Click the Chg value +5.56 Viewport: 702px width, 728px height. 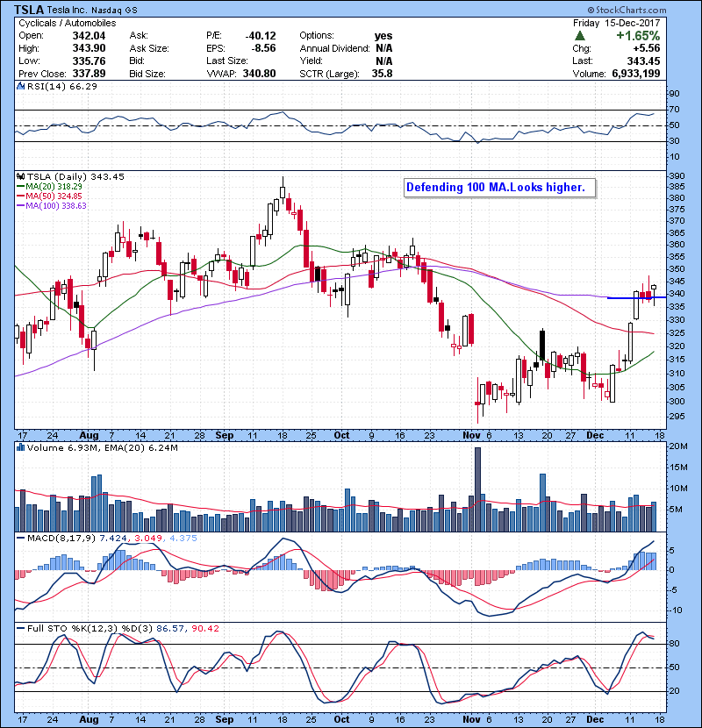click(x=646, y=48)
